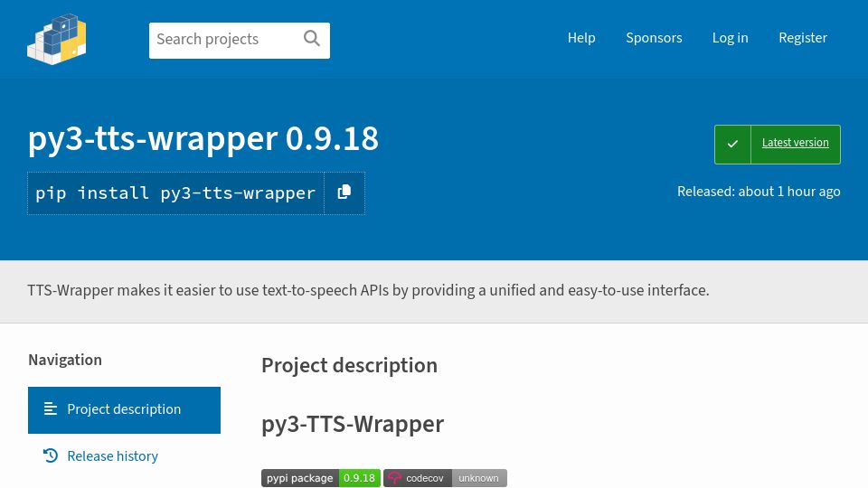The width and height of the screenshot is (868, 488).
Task: Go to Log in
Action: pos(731,38)
